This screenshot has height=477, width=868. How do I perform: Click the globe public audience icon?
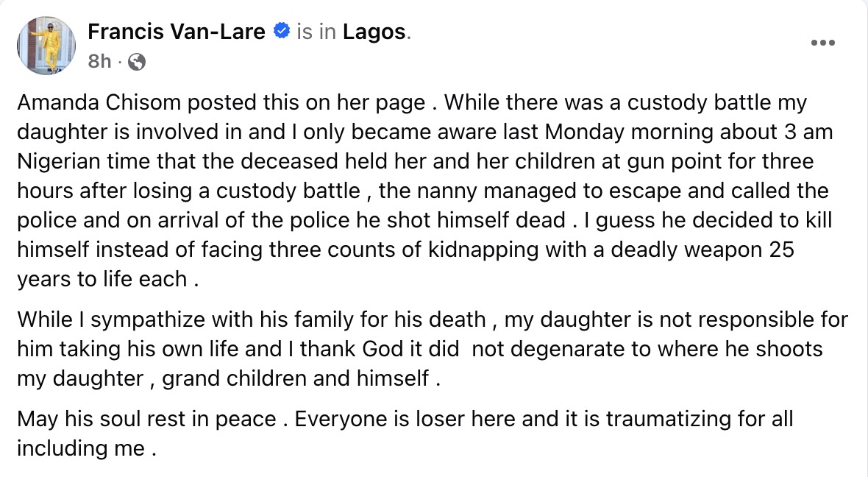pos(136,63)
